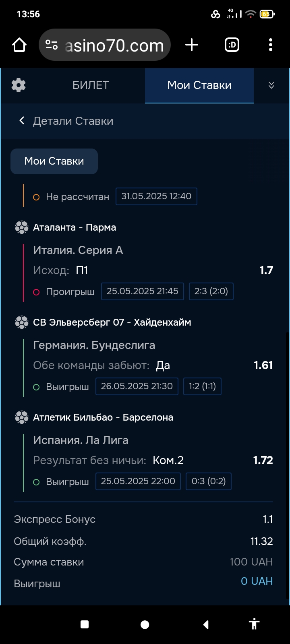This screenshot has width=290, height=644.
Task: Tap the soccer ball icon beside СВ Эльверсберг 07
Action: pyautogui.click(x=21, y=322)
